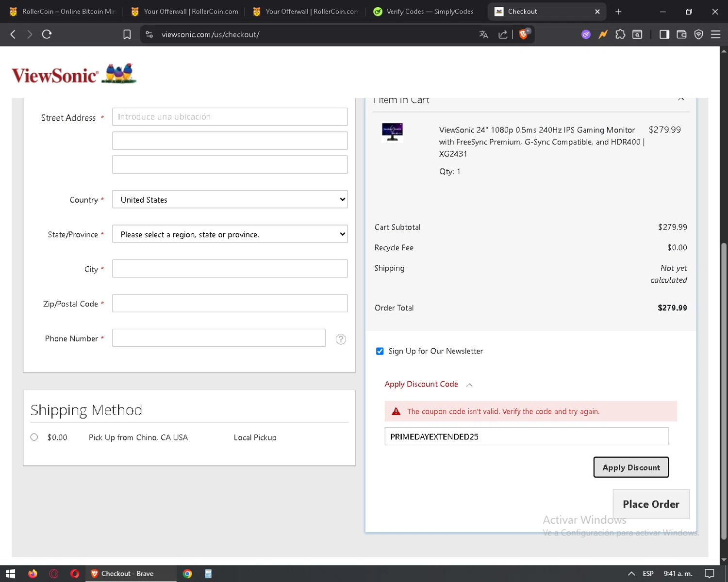Reload the checkout page
Screen dimensions: 728x582
(x=47, y=34)
